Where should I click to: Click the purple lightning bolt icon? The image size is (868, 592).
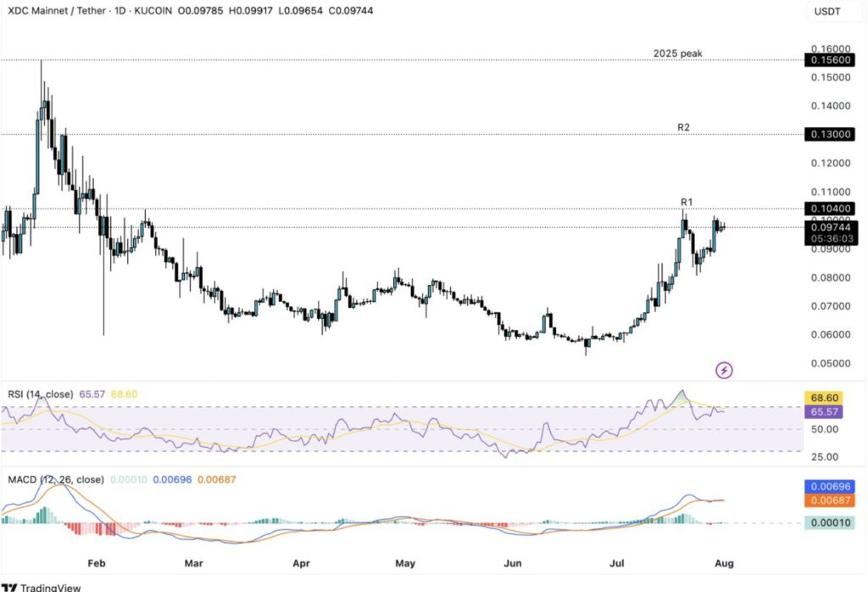click(x=724, y=370)
